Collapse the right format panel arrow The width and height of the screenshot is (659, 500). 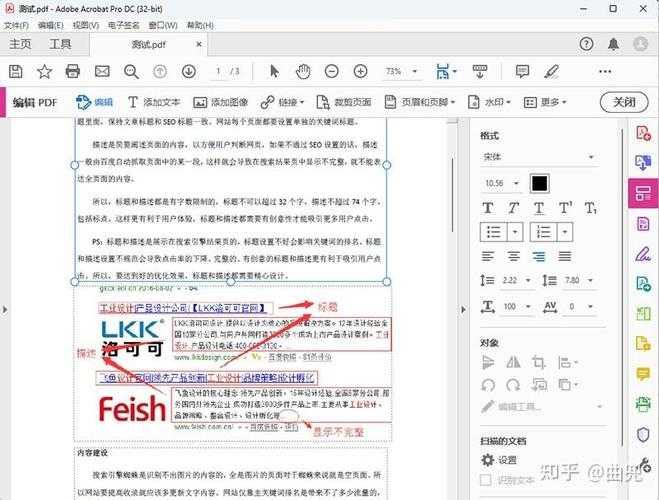point(463,310)
